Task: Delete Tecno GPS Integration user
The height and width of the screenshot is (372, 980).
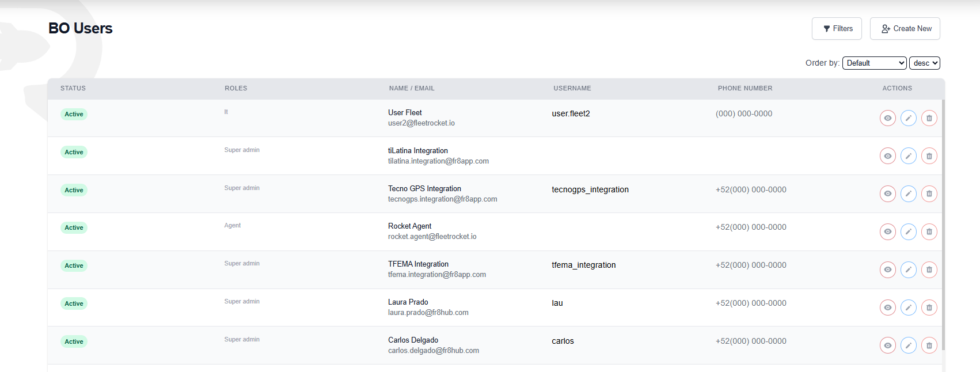Action: point(929,193)
